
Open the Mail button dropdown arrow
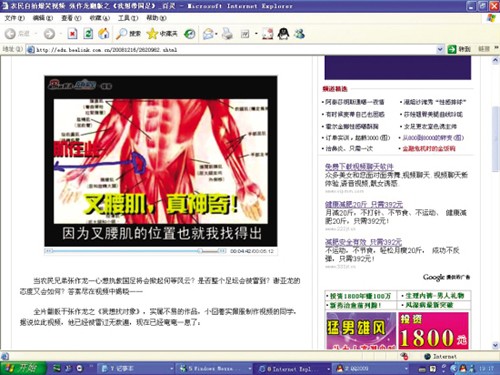(216, 34)
